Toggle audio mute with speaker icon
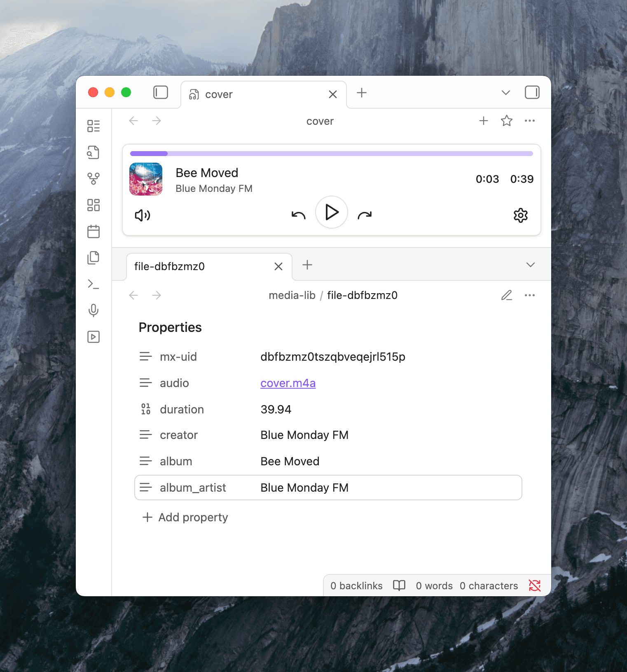627x672 pixels. tap(143, 215)
